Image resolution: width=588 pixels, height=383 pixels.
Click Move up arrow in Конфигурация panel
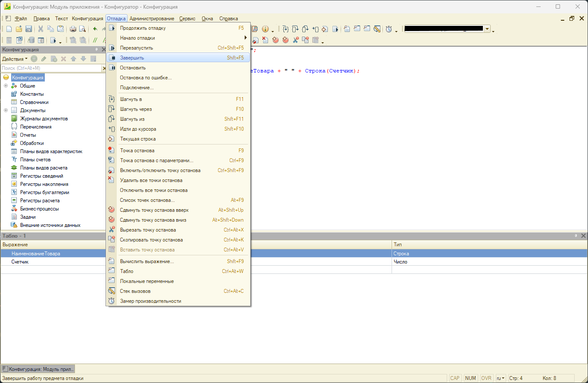coord(74,59)
